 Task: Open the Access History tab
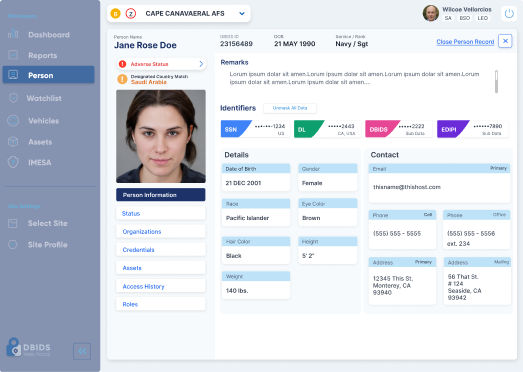(160, 286)
